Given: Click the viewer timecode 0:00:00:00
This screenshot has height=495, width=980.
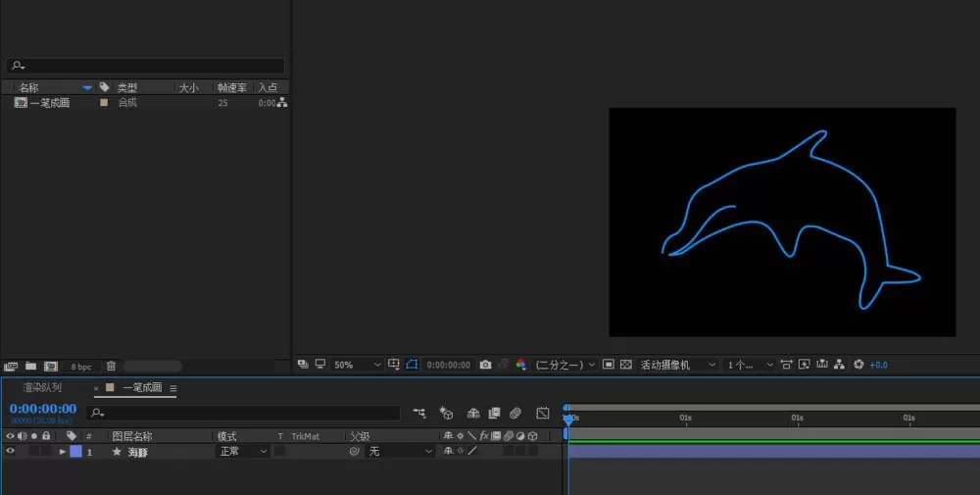Looking at the screenshot, I should 448,365.
